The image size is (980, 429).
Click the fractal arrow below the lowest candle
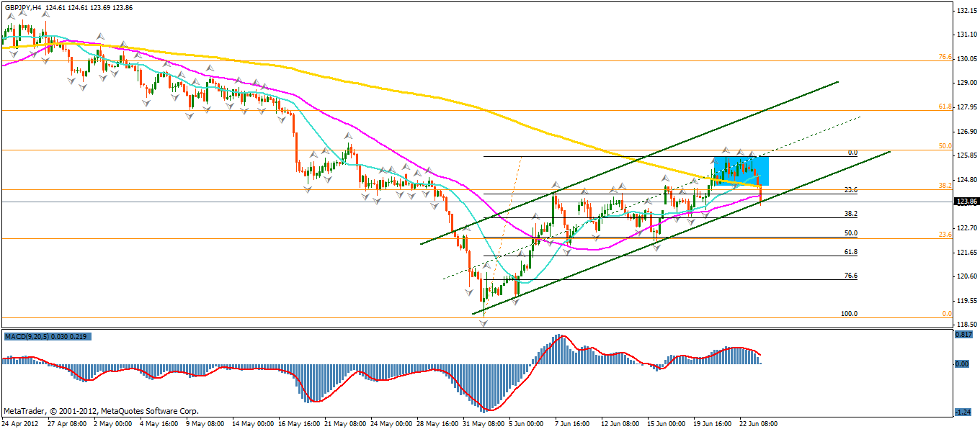(x=483, y=324)
